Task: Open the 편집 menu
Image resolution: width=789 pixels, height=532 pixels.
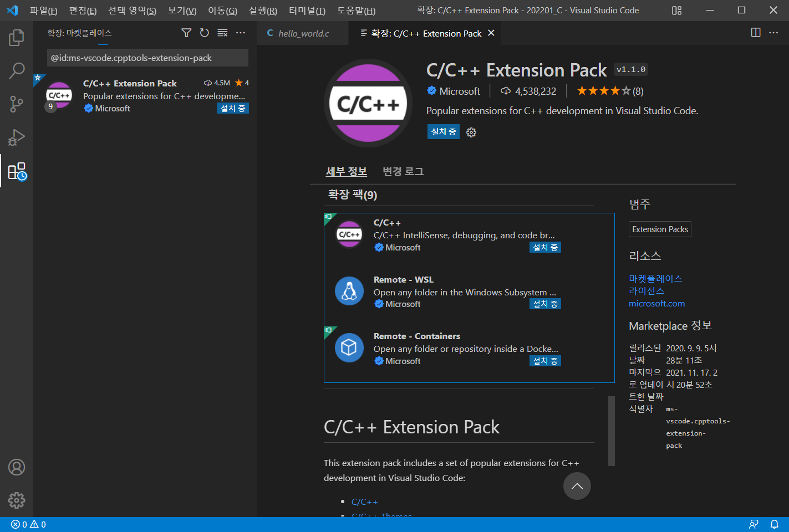Action: click(x=83, y=11)
